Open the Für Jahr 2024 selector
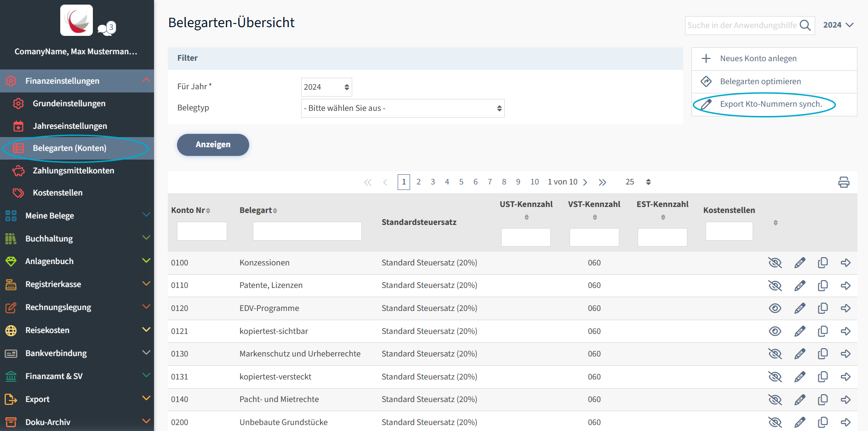The height and width of the screenshot is (431, 868). [326, 87]
